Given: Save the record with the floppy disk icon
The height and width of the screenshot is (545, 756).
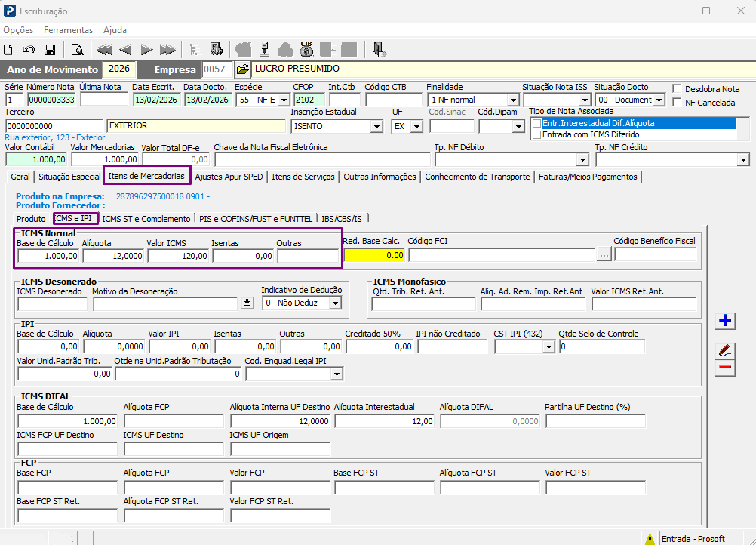Looking at the screenshot, I should coord(50,50).
